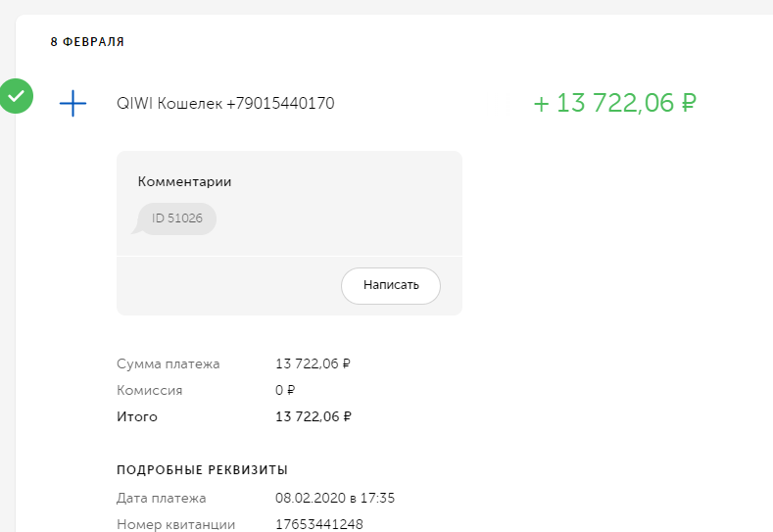
Task: Click the ПОДРОБНЫЕ РЕКВИЗИТЫ section heading
Action: (202, 470)
